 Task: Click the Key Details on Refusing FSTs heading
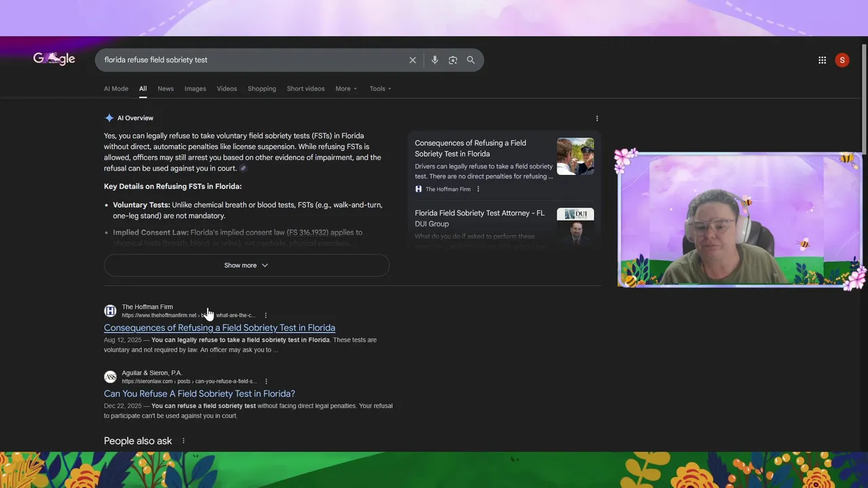pyautogui.click(x=172, y=186)
